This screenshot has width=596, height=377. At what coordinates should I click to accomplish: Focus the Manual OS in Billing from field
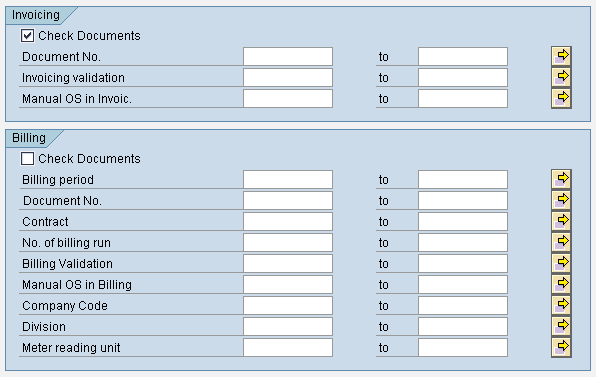pyautogui.click(x=288, y=285)
